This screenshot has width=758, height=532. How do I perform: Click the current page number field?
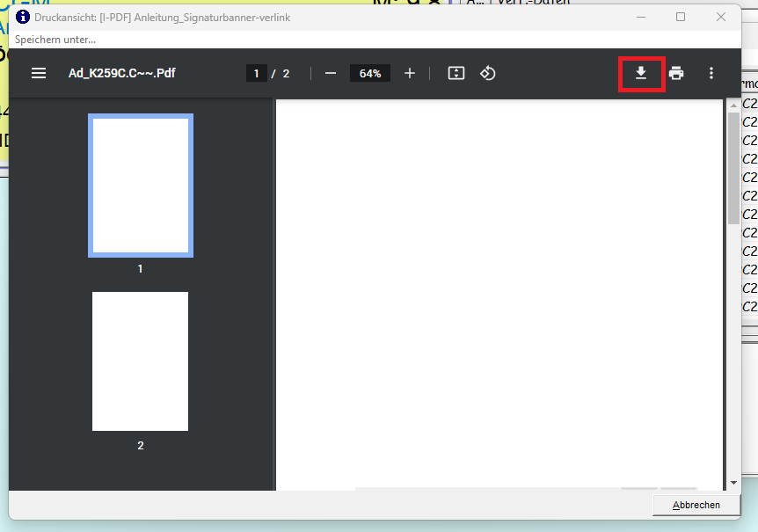[x=257, y=74]
